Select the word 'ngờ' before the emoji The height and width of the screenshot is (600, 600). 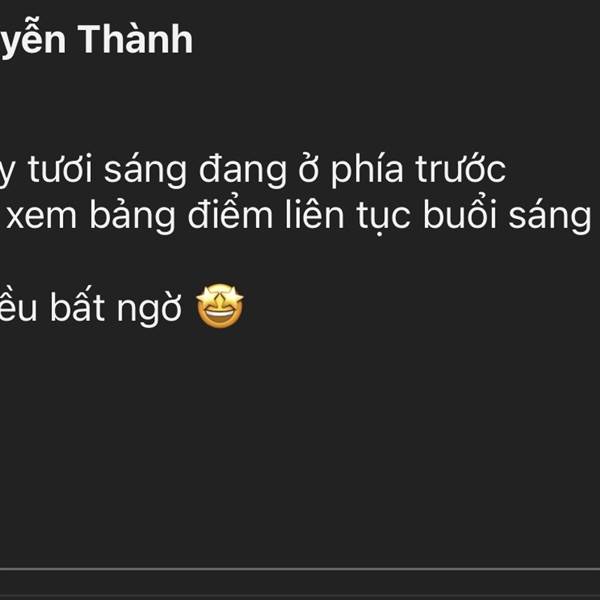(x=149, y=309)
